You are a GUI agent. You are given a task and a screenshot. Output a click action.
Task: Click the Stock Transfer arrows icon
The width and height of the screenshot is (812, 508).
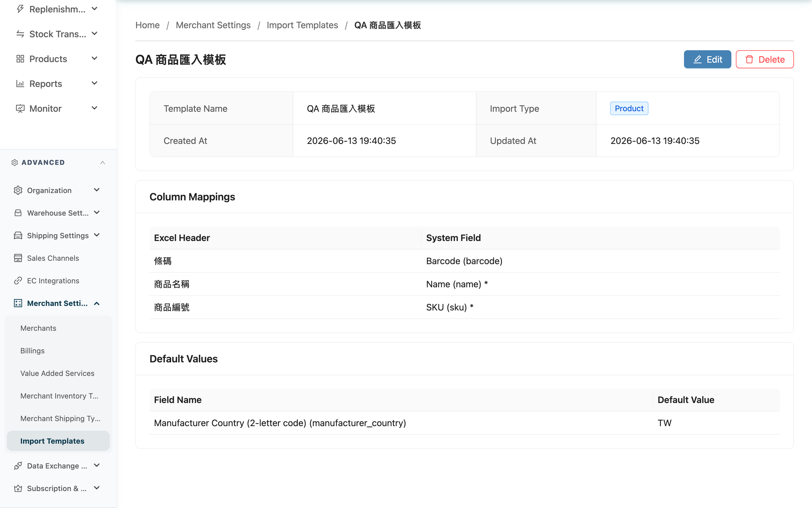tap(20, 34)
